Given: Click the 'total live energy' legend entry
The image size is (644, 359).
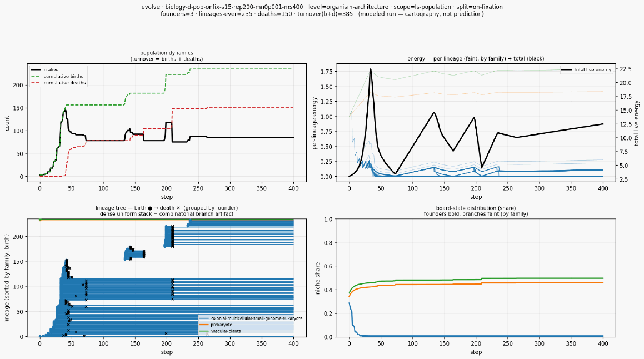Looking at the screenshot, I should (x=587, y=70).
